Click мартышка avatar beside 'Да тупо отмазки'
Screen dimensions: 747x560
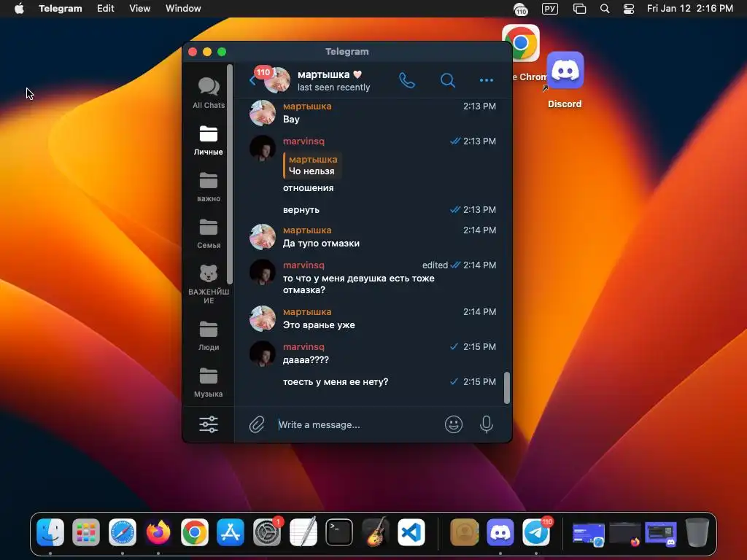[x=263, y=237]
